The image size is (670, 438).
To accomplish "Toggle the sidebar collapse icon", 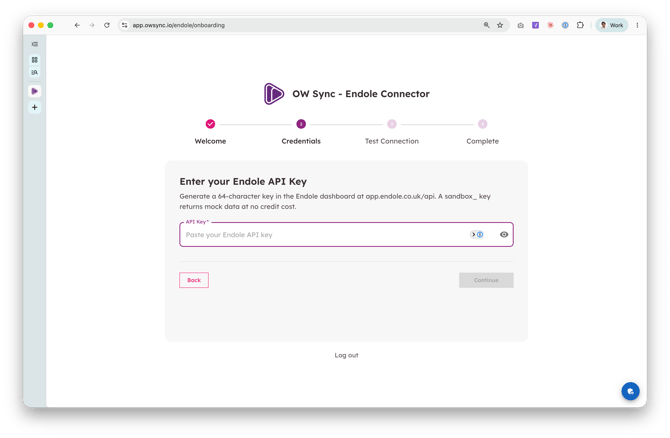I will 35,44.
